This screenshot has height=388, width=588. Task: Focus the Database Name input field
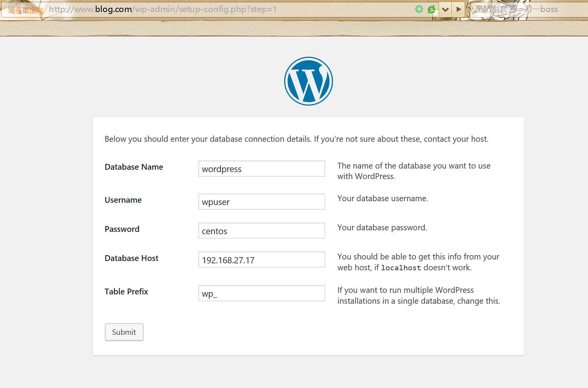pos(262,169)
